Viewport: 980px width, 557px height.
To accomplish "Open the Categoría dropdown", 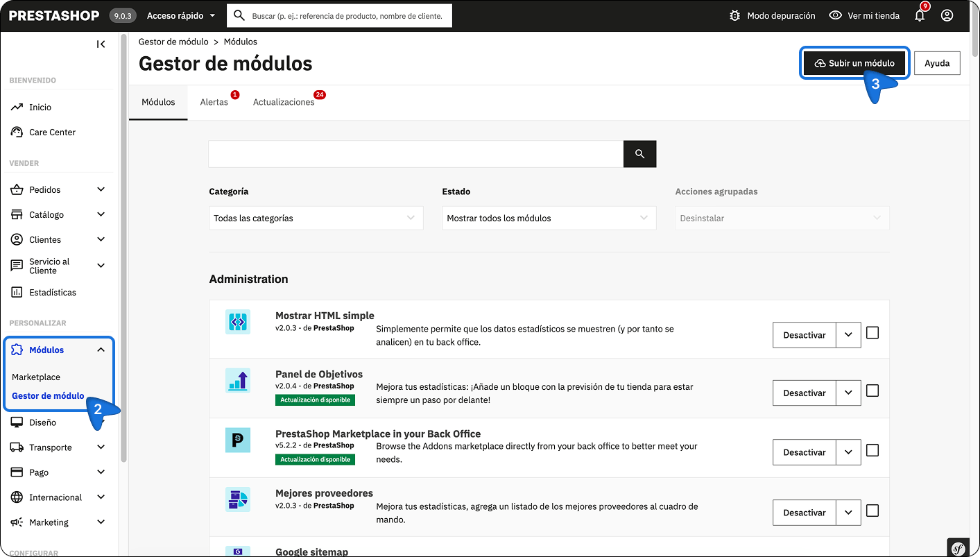I will [316, 218].
